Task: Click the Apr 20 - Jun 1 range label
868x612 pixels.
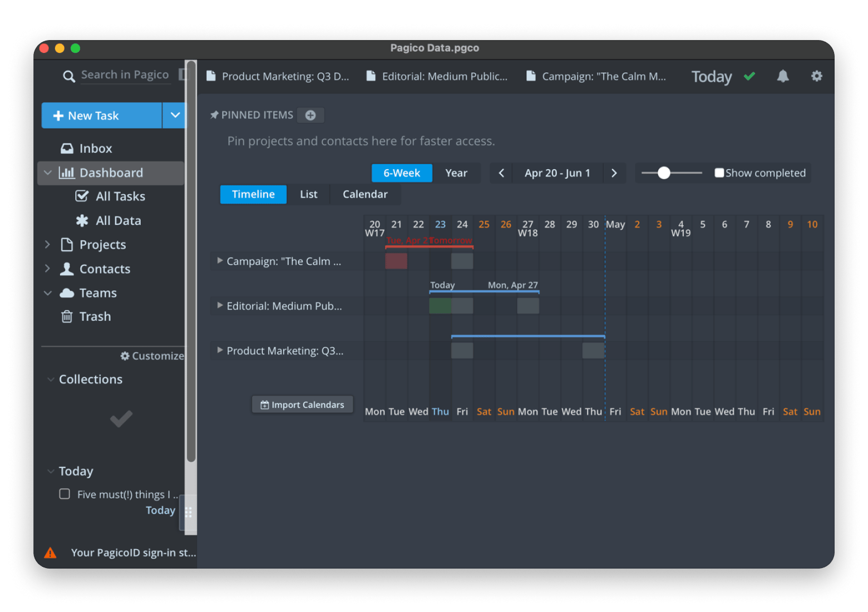Action: pyautogui.click(x=557, y=173)
